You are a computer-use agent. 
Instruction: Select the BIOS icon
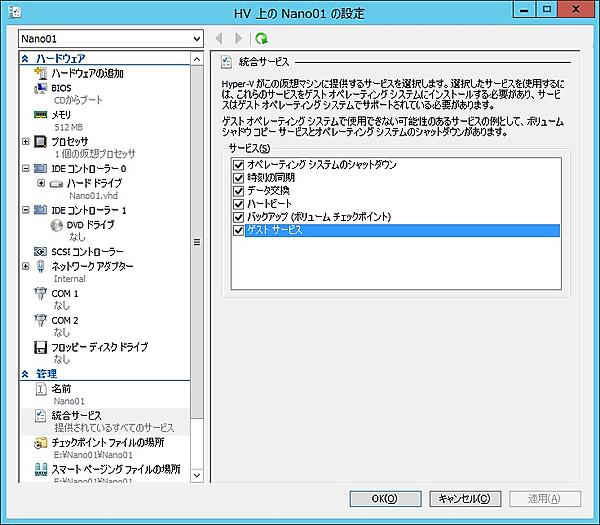click(x=41, y=88)
